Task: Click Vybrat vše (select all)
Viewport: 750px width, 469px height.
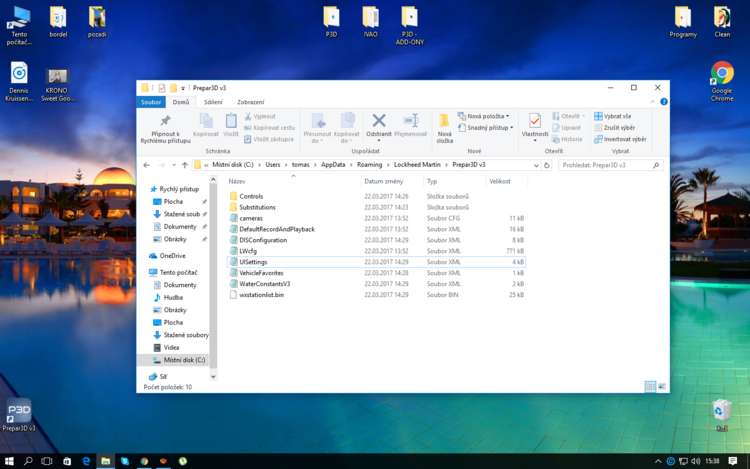Action: tap(613, 116)
